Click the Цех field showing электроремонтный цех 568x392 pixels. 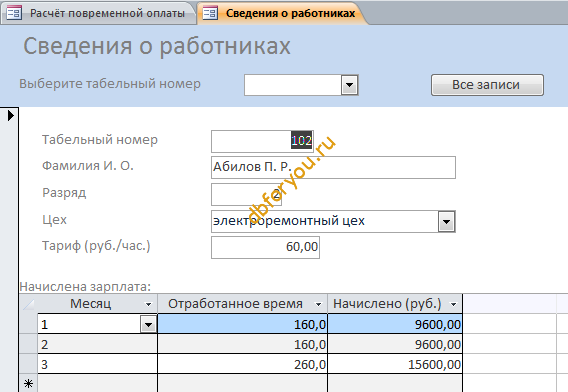[x=325, y=221]
